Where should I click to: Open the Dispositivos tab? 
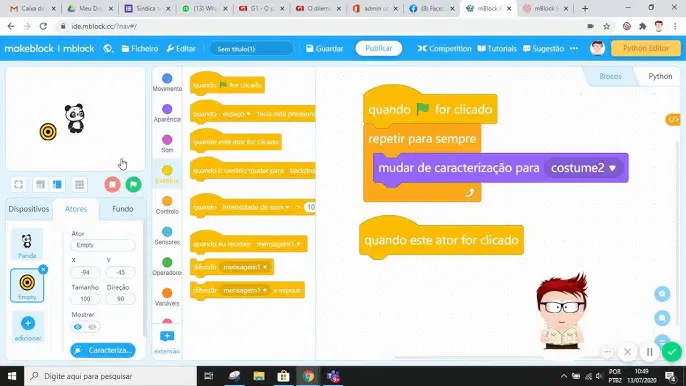[x=29, y=209]
